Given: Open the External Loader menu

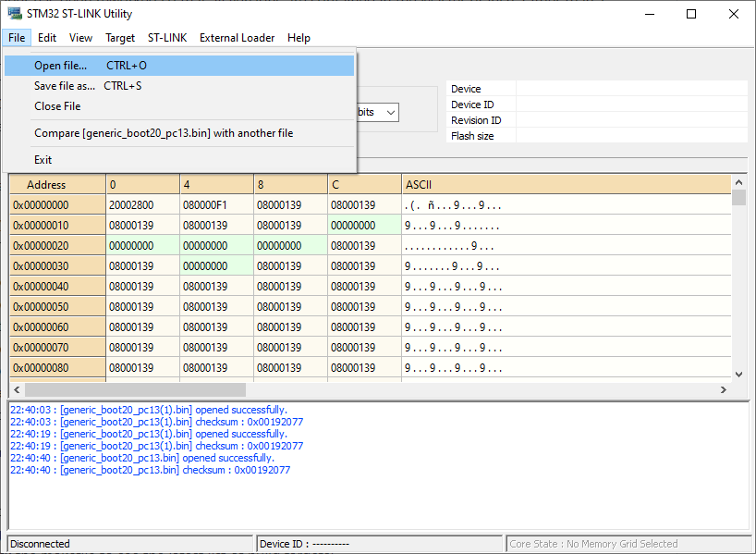Looking at the screenshot, I should pos(237,38).
